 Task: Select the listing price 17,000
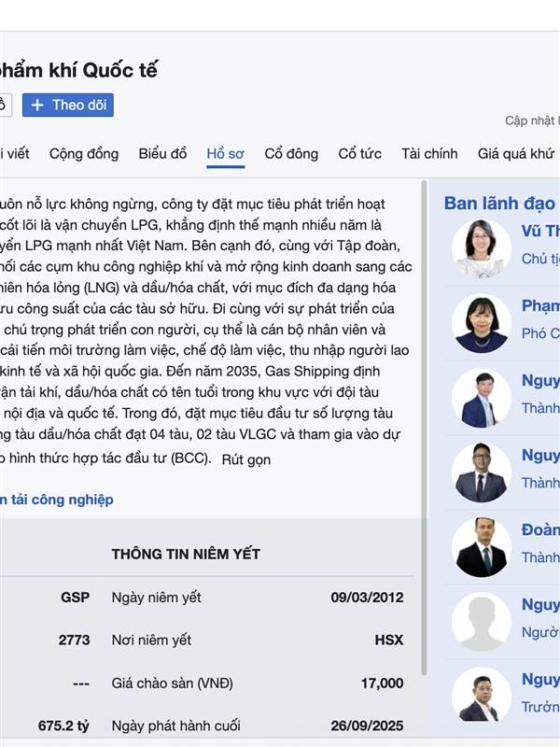pyautogui.click(x=382, y=684)
